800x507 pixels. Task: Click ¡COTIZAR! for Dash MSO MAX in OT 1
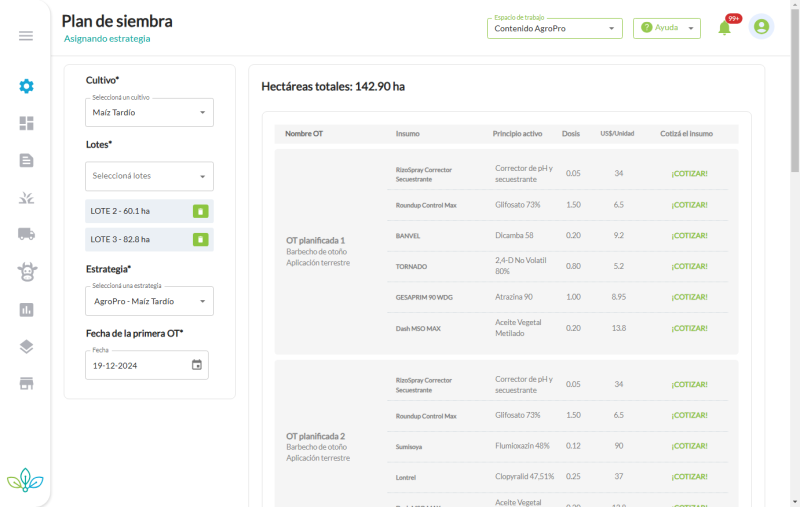689,328
